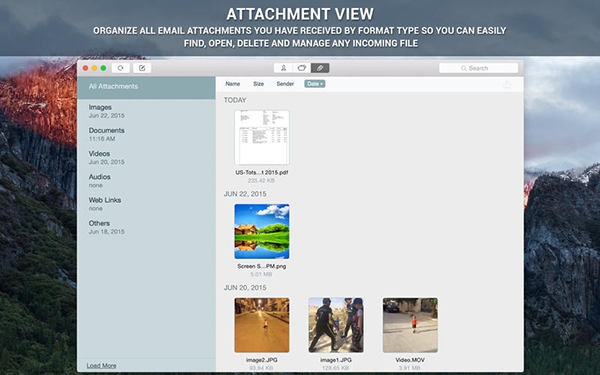The image size is (600, 375).
Task: Click the TODAY section header
Action: tap(235, 100)
